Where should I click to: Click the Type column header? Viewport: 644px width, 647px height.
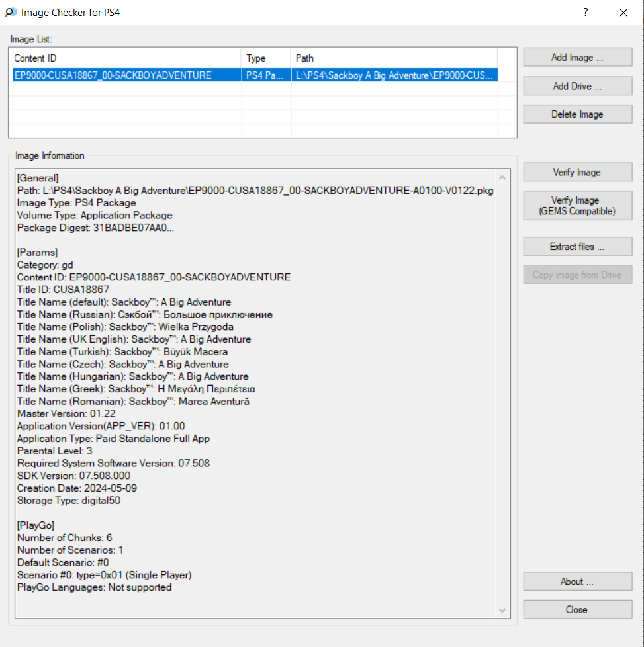(x=265, y=58)
